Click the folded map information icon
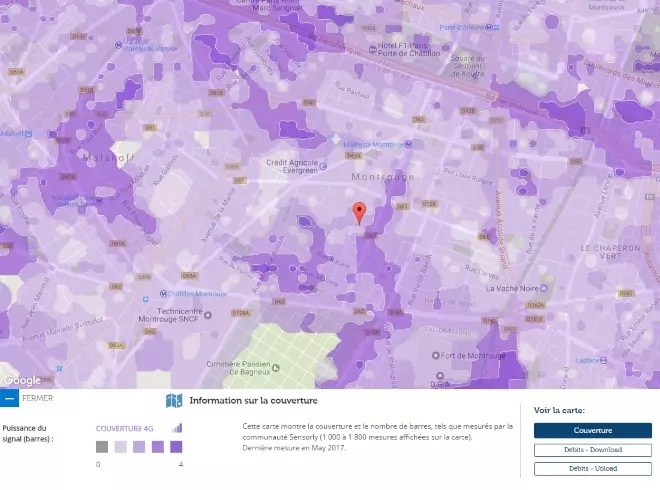Screen dimensions: 660x490 coord(174,401)
